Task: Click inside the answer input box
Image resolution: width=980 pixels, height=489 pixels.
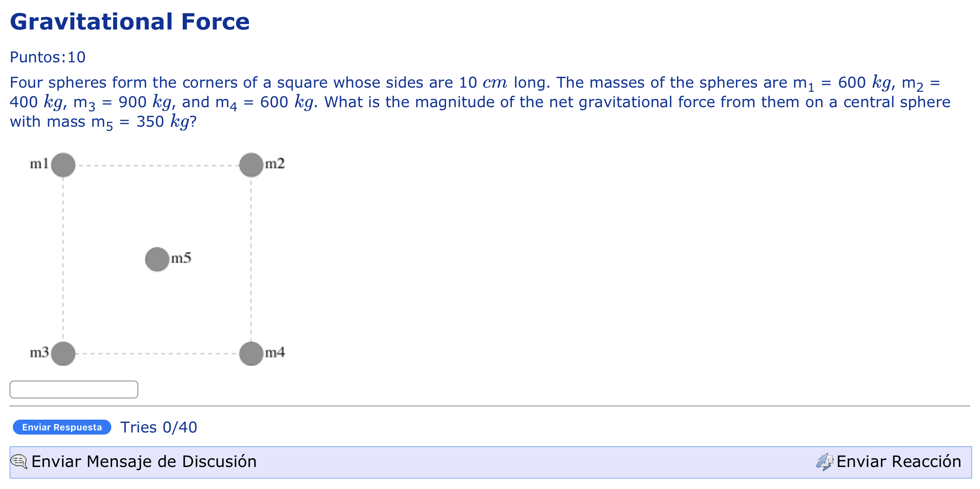Action: click(73, 389)
